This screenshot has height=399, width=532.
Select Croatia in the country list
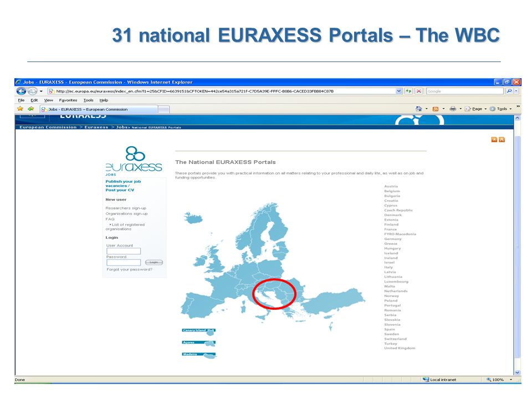click(x=391, y=201)
